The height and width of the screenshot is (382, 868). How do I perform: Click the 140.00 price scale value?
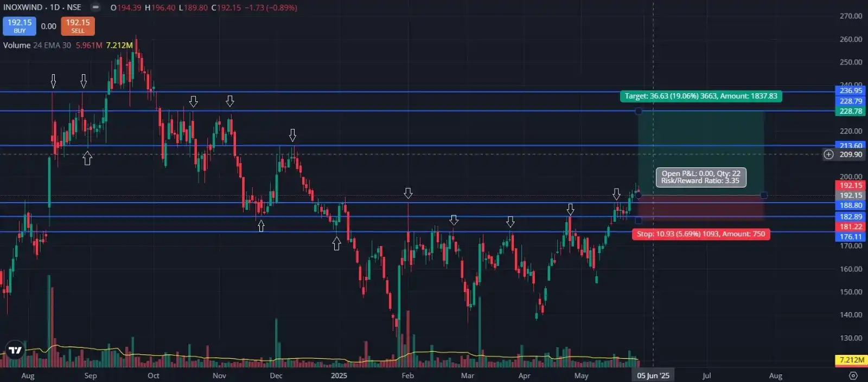tap(851, 314)
